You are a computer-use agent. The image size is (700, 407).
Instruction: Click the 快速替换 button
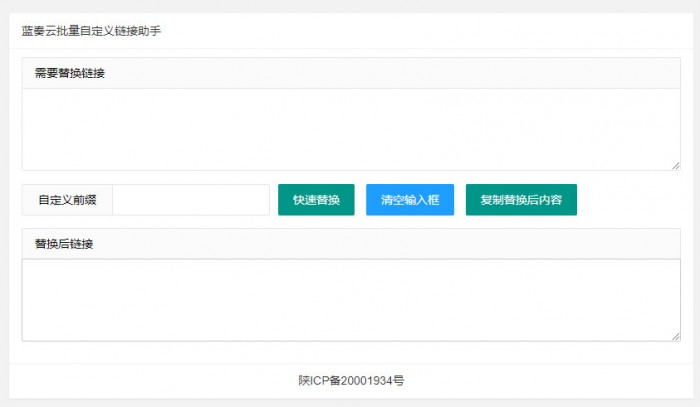(x=316, y=200)
